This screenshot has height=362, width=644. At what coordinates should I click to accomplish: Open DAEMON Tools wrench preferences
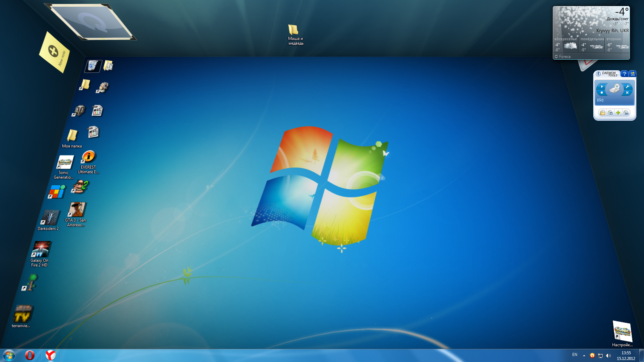(x=627, y=86)
